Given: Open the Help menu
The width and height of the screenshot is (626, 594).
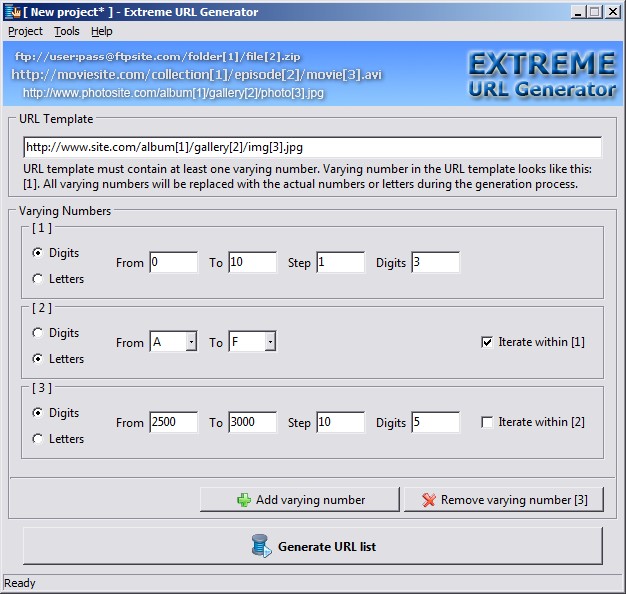Looking at the screenshot, I should click(x=102, y=32).
